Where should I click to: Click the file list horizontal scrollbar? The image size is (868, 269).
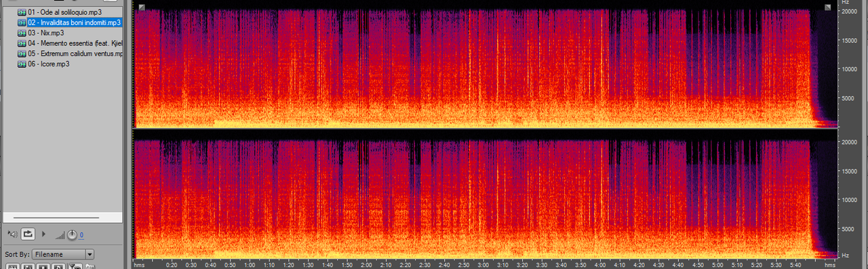(x=56, y=218)
